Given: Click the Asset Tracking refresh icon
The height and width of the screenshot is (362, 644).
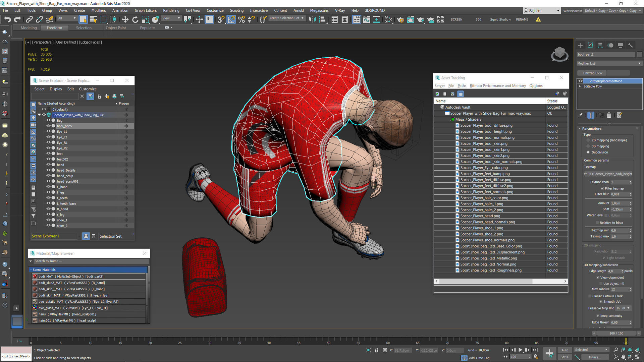Looking at the screenshot, I should 437,94.
